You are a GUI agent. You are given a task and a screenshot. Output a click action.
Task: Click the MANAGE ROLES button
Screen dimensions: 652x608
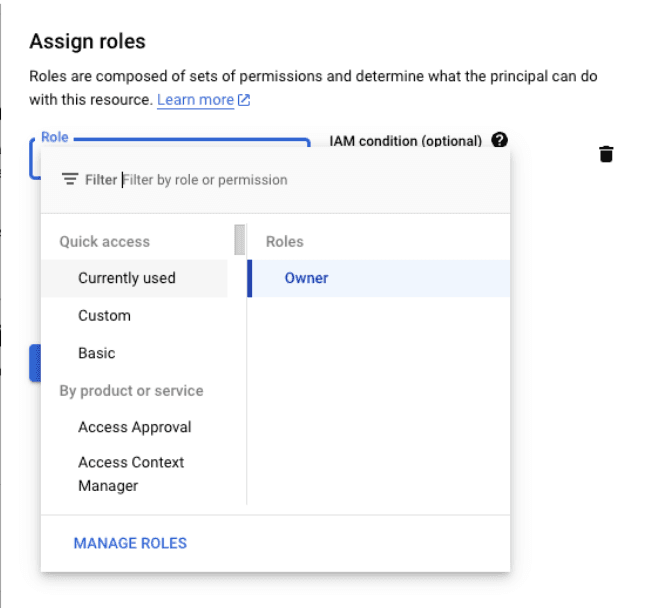click(x=130, y=543)
